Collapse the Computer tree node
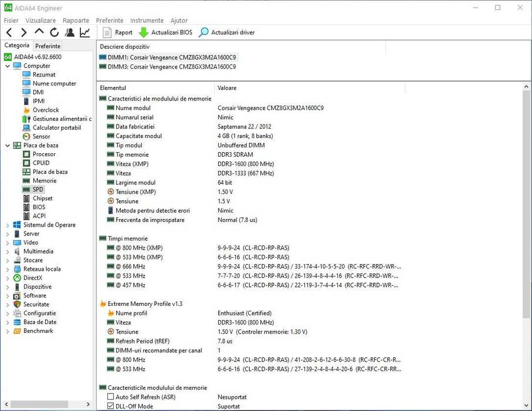The width and height of the screenshot is (532, 411). (x=8, y=66)
